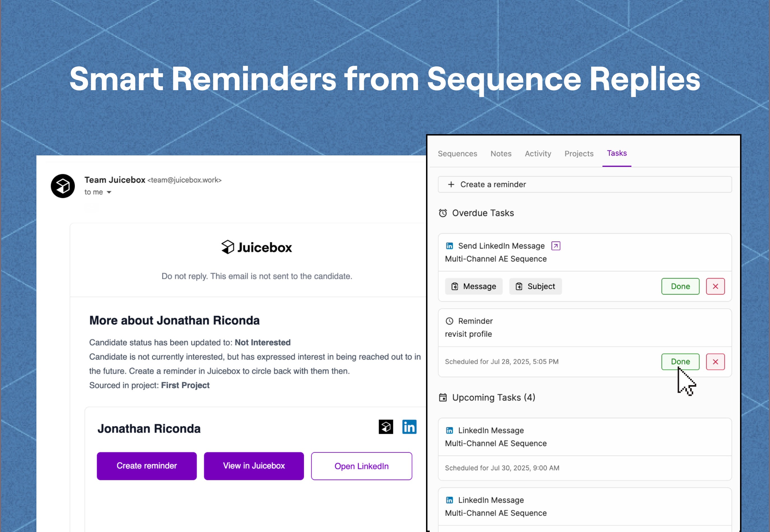Click the plus icon in Create a reminder

pyautogui.click(x=451, y=184)
